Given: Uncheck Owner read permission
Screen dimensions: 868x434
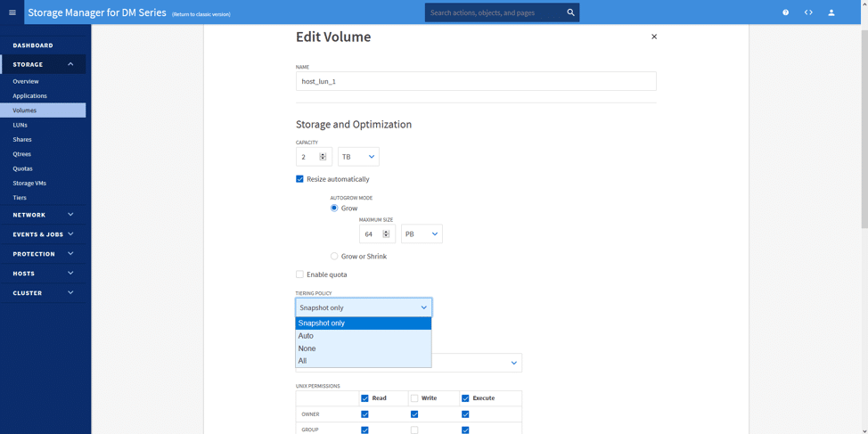Looking at the screenshot, I should coord(364,414).
